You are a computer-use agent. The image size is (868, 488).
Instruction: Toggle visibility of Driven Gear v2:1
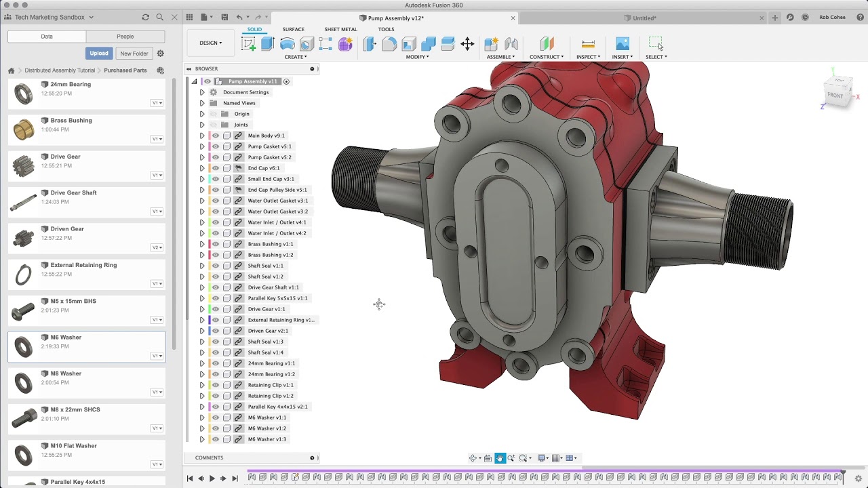pos(216,331)
